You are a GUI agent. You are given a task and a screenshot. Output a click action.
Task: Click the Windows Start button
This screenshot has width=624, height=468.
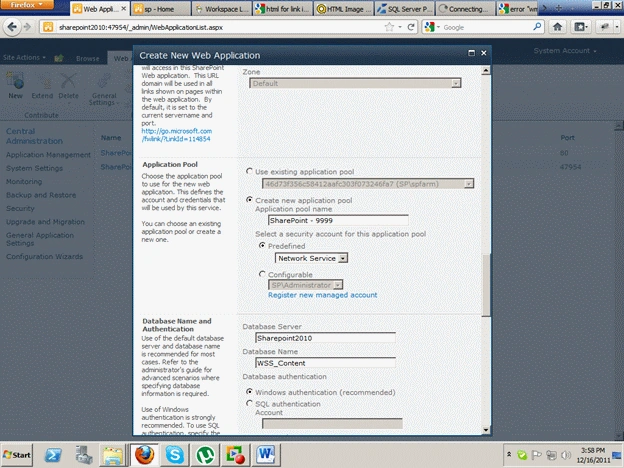pyautogui.click(x=17, y=455)
